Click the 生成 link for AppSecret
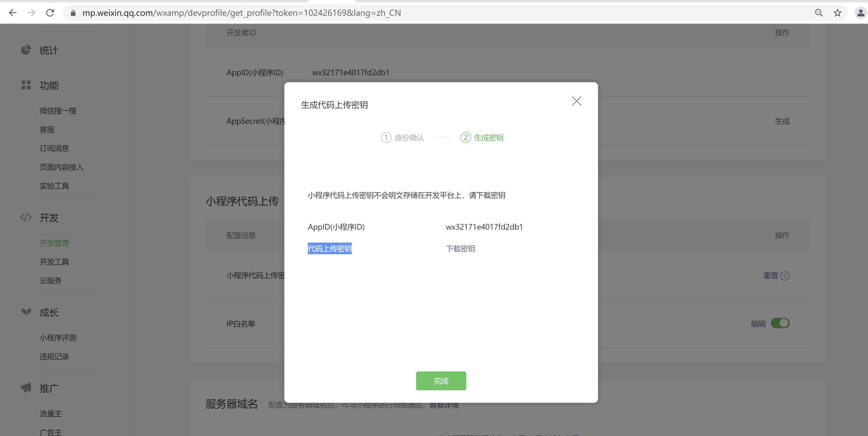 coord(782,121)
